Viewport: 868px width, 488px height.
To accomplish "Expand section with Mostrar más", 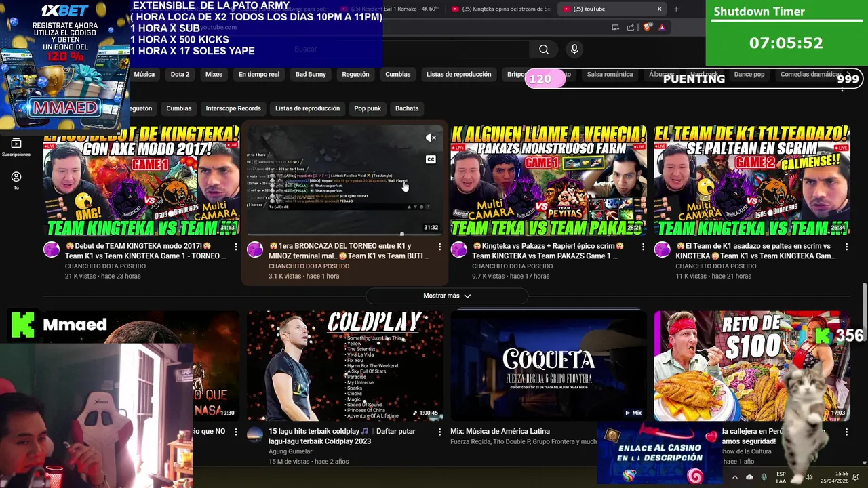I will (446, 296).
